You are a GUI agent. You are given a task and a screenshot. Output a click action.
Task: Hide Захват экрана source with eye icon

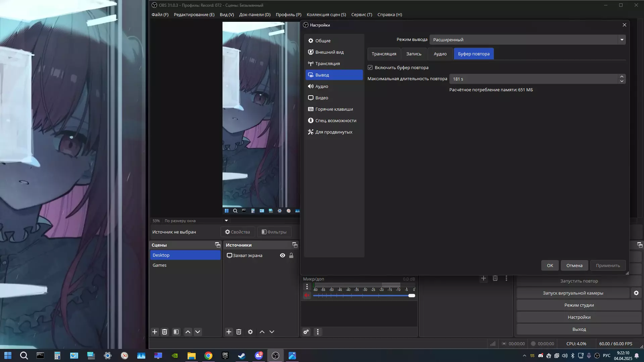click(283, 255)
